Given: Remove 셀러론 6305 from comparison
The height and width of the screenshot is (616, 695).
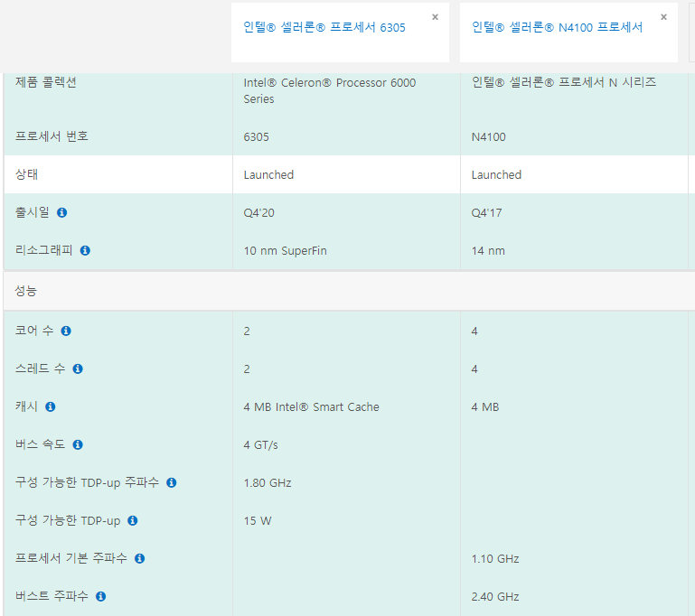Looking at the screenshot, I should (435, 17).
